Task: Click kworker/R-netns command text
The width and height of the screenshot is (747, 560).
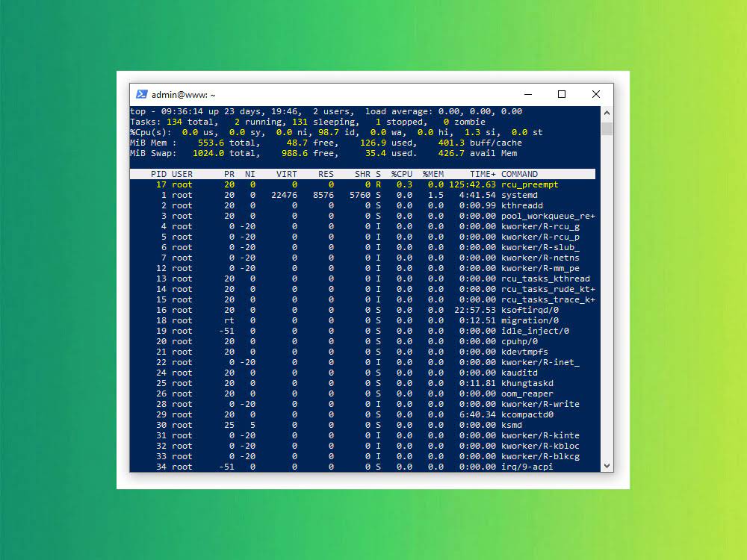Action: 540,258
